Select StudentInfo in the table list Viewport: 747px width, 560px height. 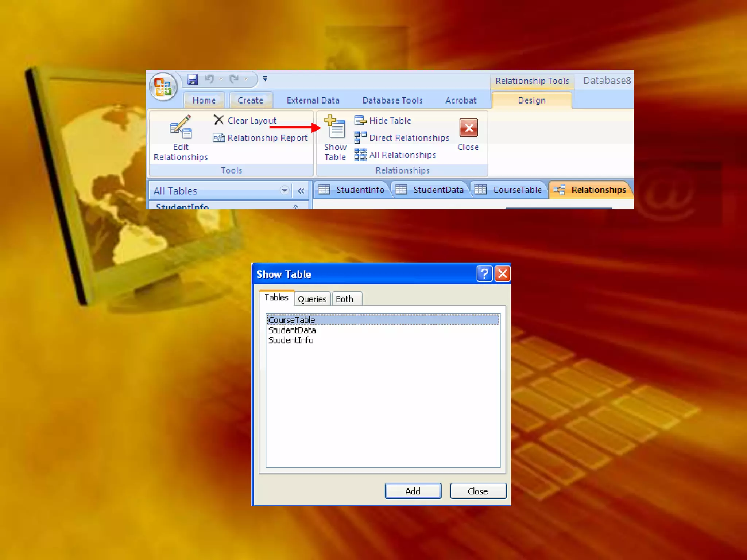click(x=291, y=341)
